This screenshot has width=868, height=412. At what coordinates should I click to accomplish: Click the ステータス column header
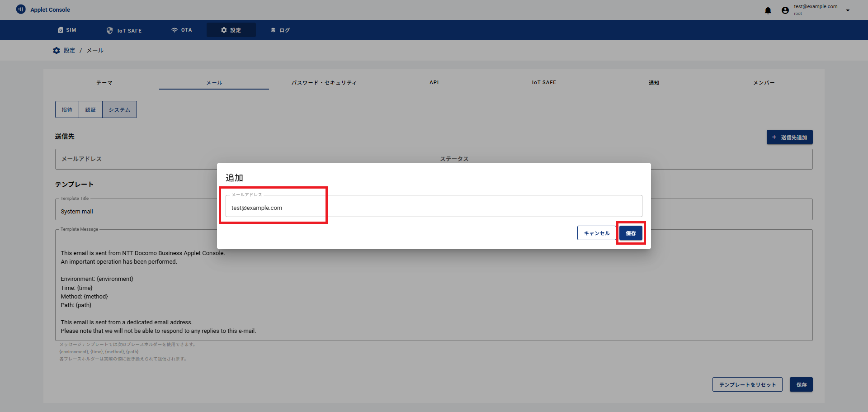coord(454,159)
